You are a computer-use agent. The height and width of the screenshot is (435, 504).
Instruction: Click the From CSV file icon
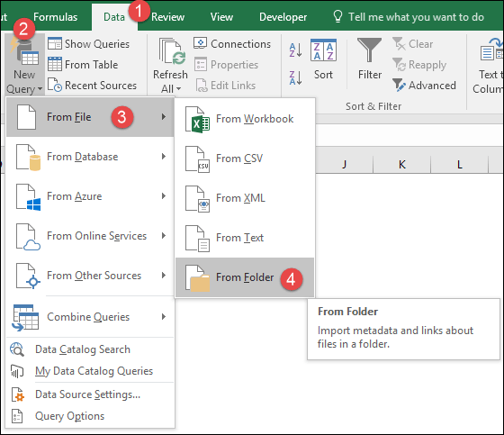click(x=197, y=159)
